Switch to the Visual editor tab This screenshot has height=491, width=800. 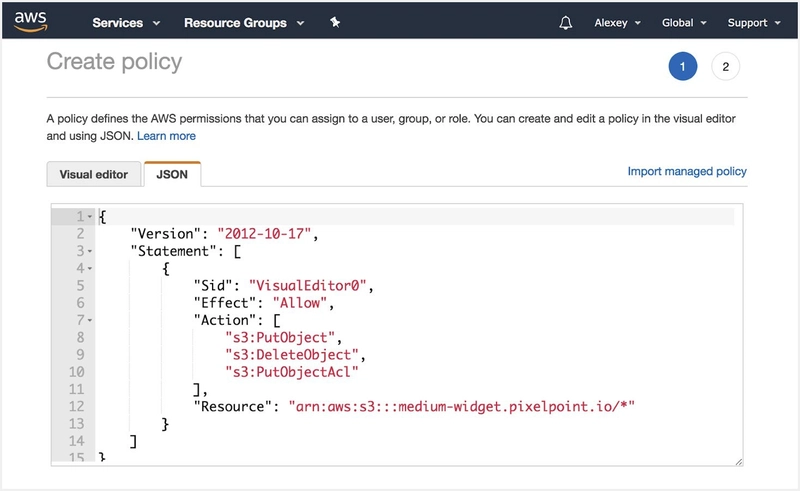coord(94,174)
